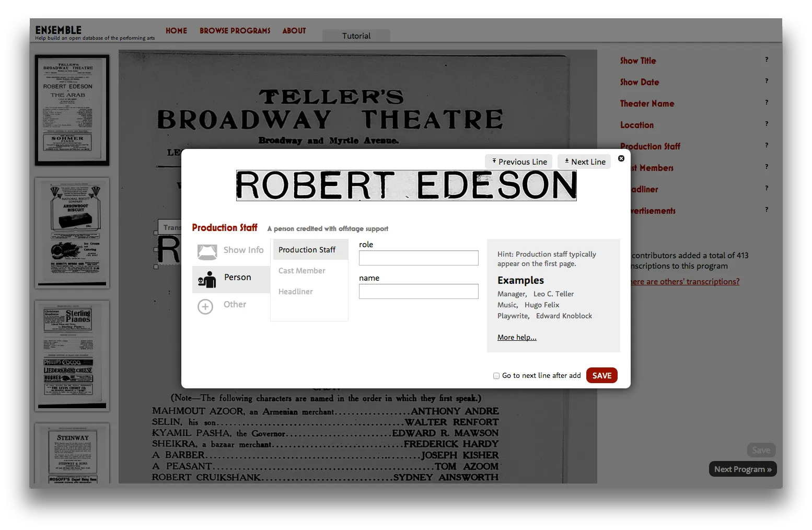Open the Location help question mark

[767, 124]
